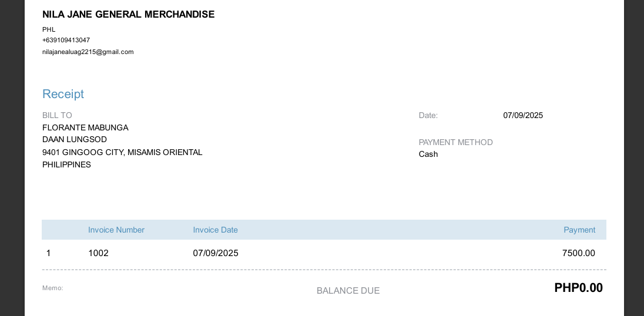644x316 pixels.
Task: Click the PAYMENT METHOD label
Action: coord(455,142)
